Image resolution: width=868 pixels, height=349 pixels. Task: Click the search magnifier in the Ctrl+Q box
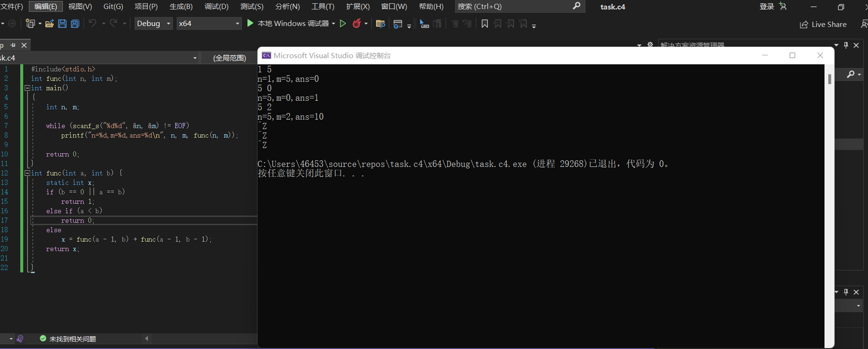point(576,6)
